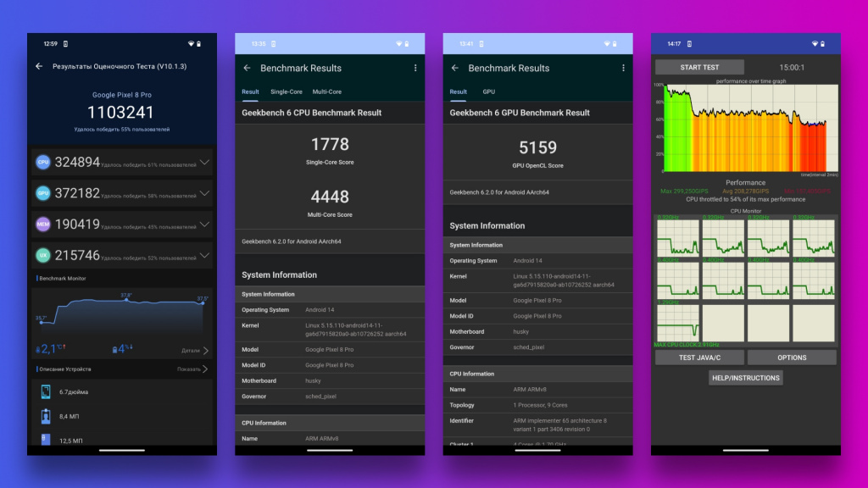This screenshot has width=868, height=488.
Task: Open overflow menu in CPU Benchmark Results
Action: click(x=415, y=68)
